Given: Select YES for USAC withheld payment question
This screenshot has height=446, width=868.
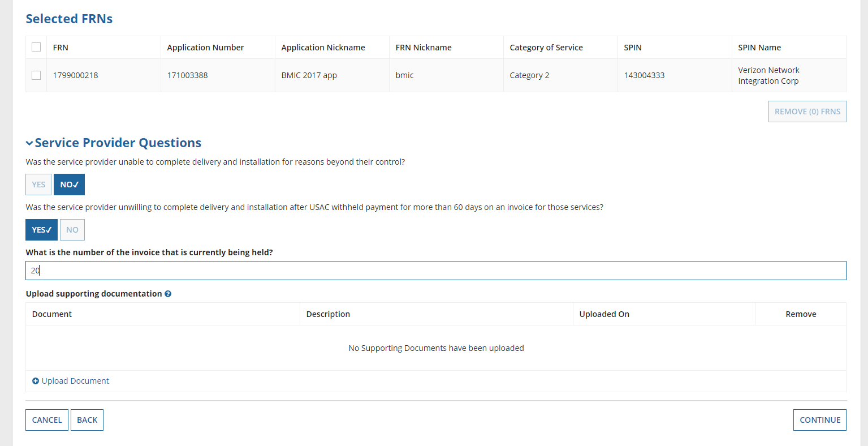Looking at the screenshot, I should [41, 230].
